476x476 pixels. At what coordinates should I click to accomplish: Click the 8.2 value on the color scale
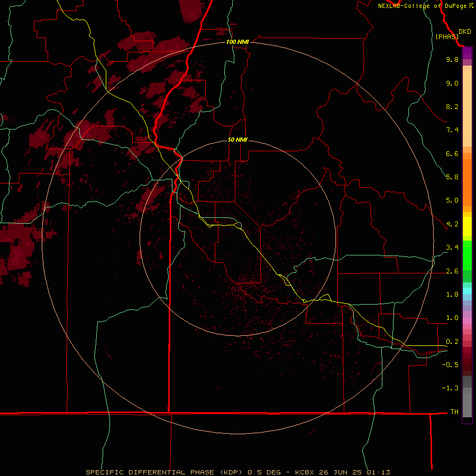[452, 106]
